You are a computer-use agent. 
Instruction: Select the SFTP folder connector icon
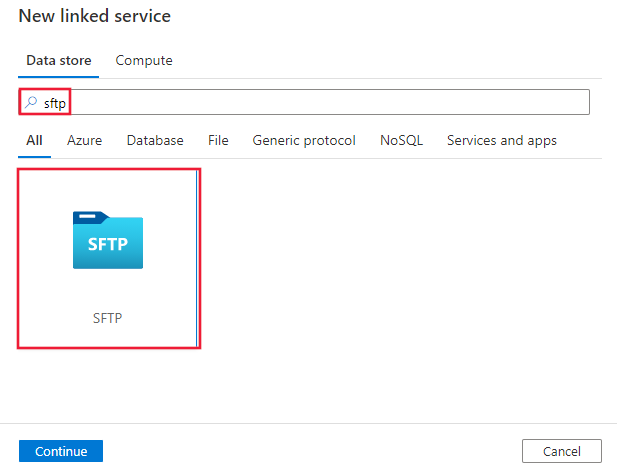[108, 240]
